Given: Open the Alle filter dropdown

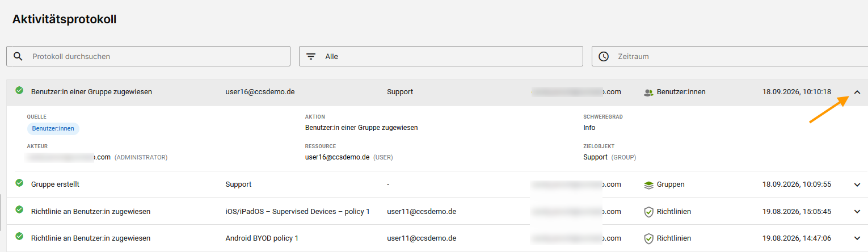Looking at the screenshot, I should point(441,56).
